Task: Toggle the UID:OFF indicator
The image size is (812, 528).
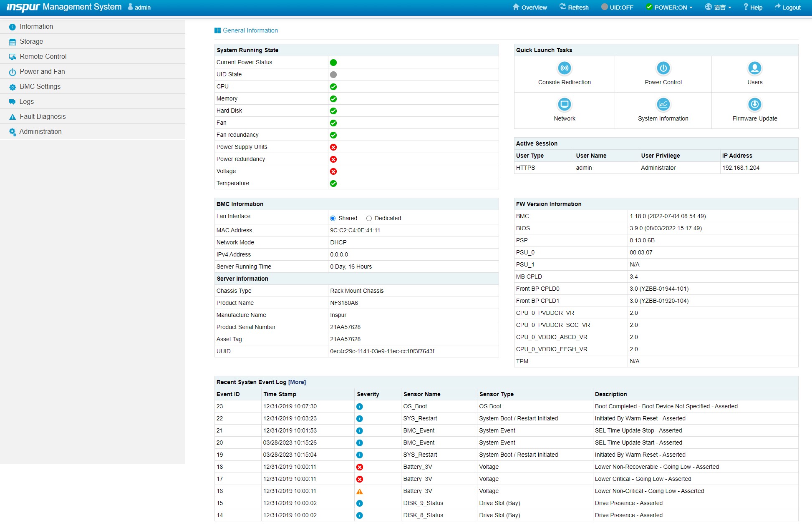Action: [617, 7]
